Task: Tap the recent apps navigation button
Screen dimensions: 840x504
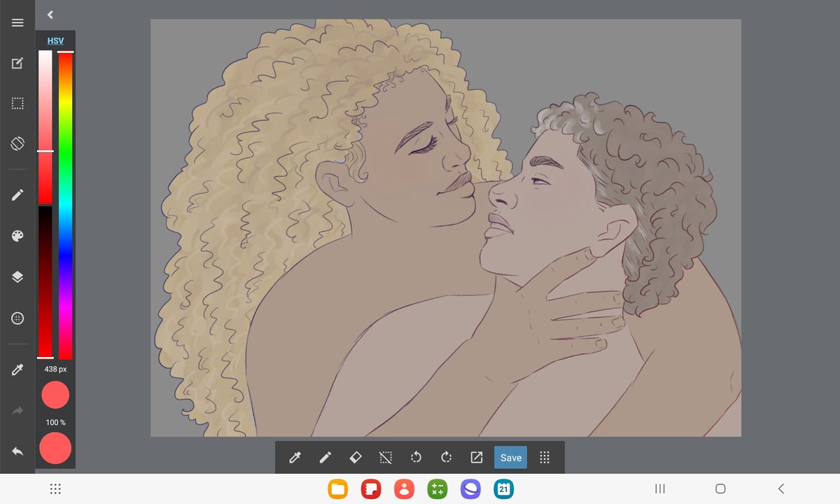Action: pyautogui.click(x=659, y=489)
